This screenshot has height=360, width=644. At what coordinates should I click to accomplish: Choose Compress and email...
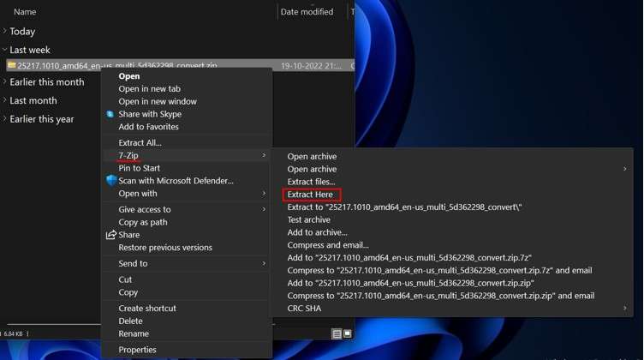(x=328, y=245)
